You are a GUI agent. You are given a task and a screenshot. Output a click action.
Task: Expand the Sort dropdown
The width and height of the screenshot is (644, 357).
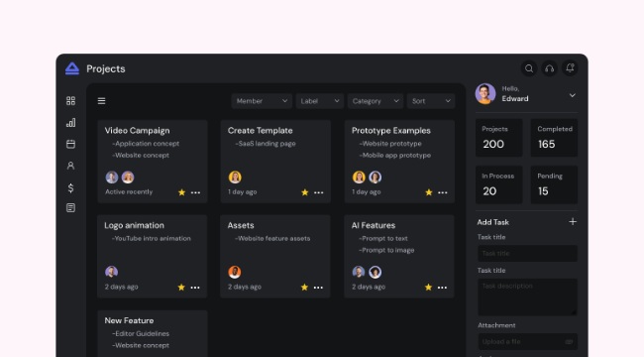pyautogui.click(x=431, y=101)
